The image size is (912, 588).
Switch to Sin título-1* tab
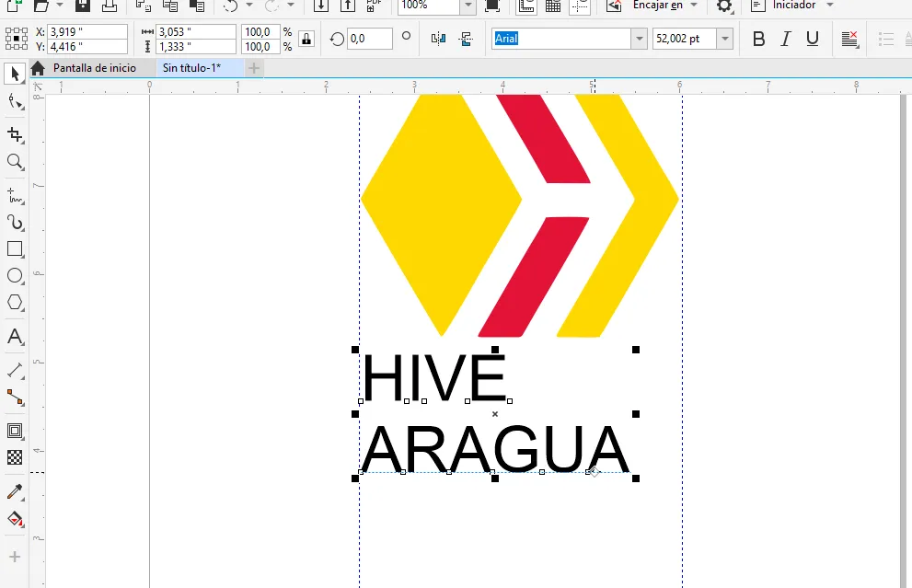pyautogui.click(x=192, y=68)
